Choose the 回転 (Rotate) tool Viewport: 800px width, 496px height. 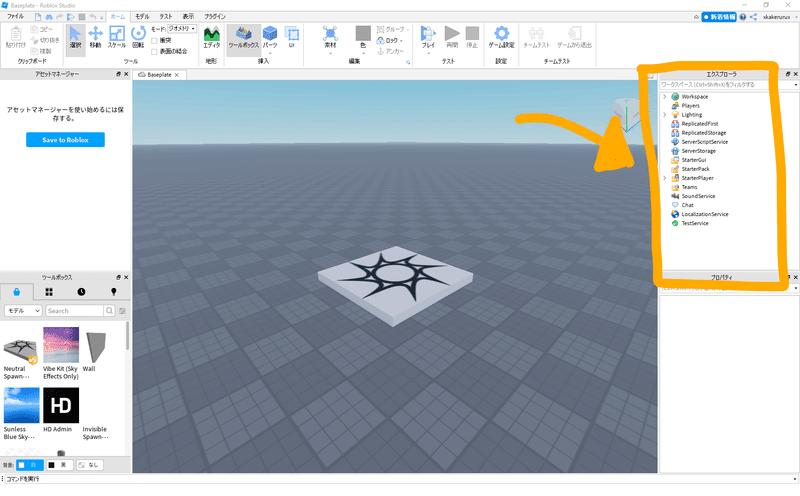[x=138, y=38]
